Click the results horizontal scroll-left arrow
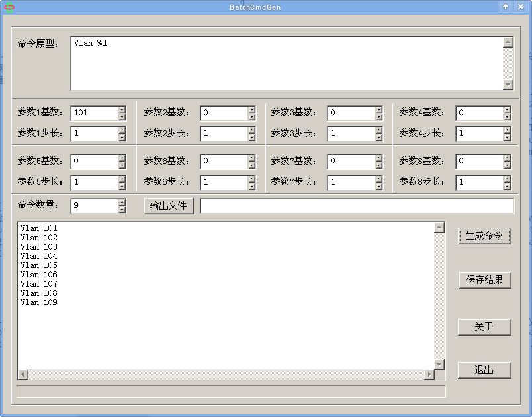 [23, 375]
